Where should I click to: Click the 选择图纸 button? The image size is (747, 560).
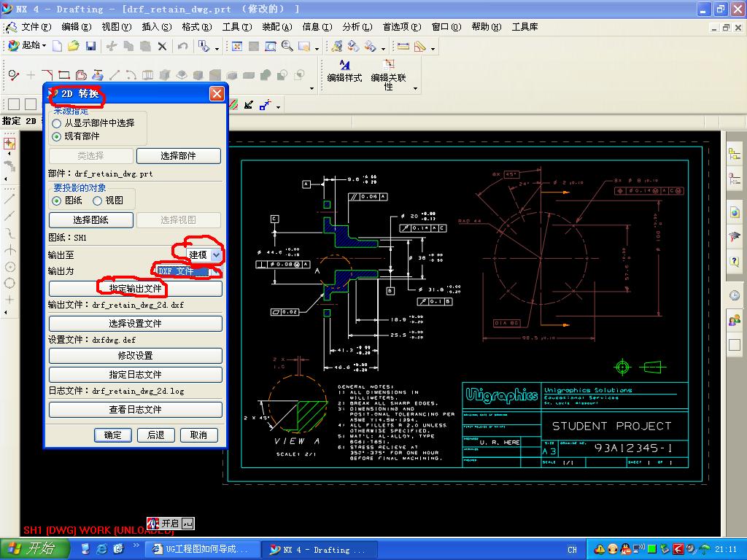(x=91, y=220)
